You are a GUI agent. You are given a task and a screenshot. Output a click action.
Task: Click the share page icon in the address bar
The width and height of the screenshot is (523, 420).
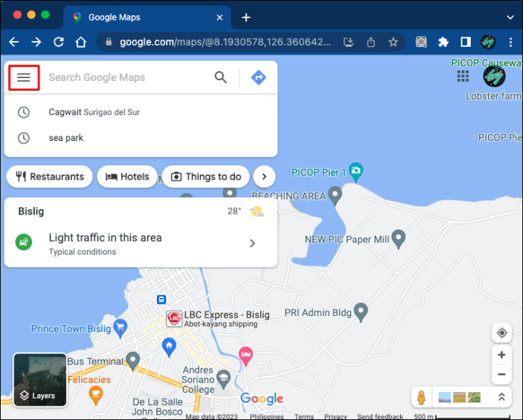pos(371,42)
